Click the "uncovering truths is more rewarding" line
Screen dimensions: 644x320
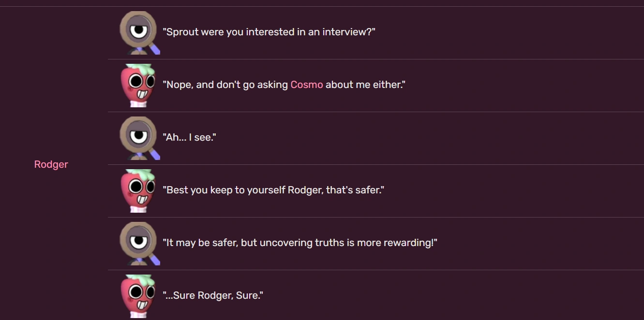tap(300, 243)
